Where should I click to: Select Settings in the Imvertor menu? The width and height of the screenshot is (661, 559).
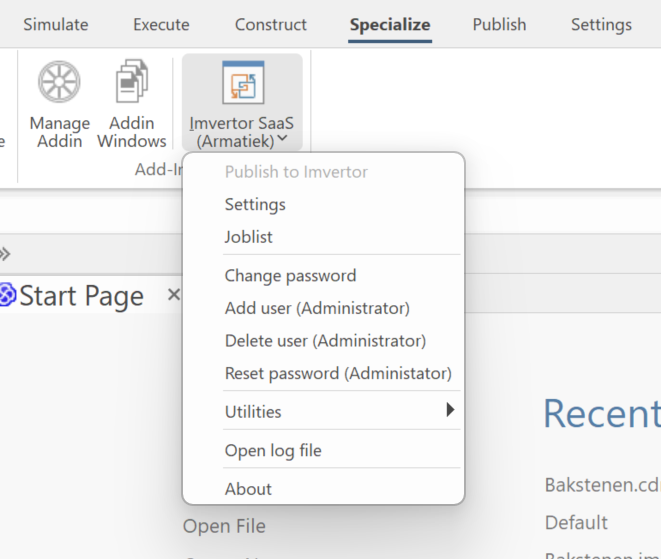coord(255,204)
